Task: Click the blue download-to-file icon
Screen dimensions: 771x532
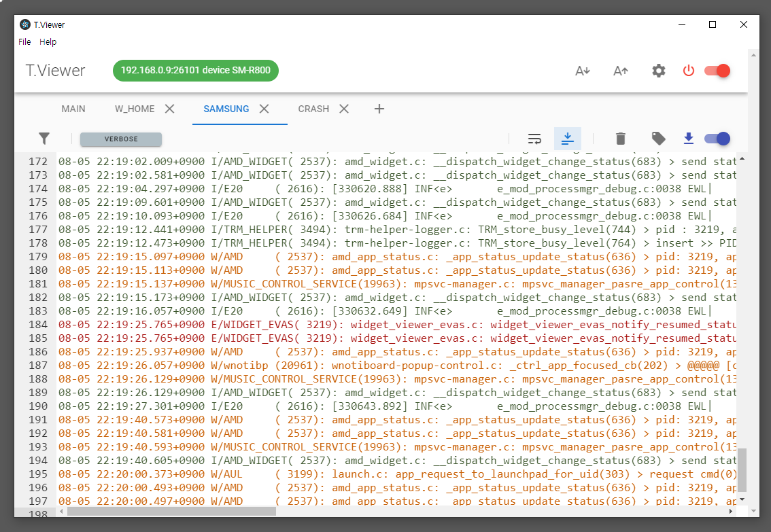Action: pyautogui.click(x=688, y=139)
